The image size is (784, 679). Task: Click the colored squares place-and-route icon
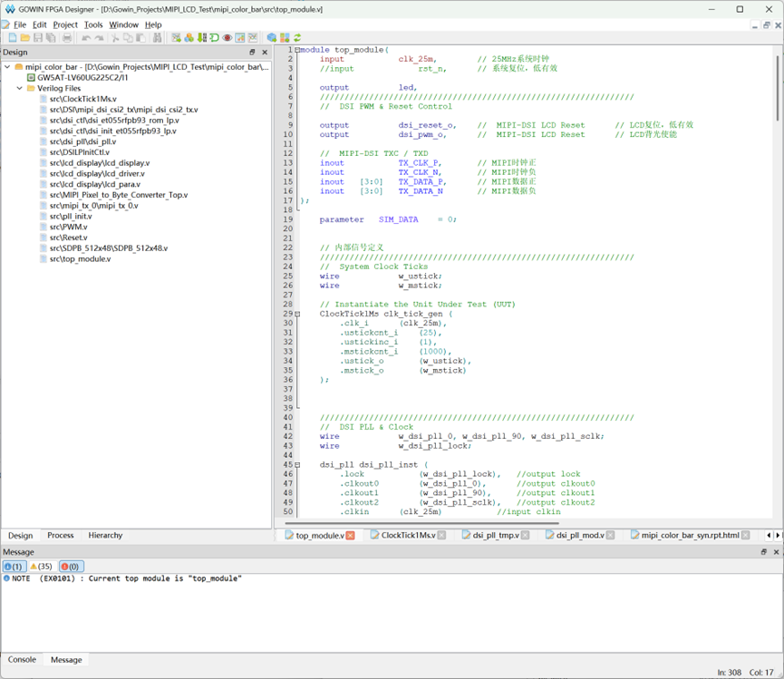[x=285, y=38]
